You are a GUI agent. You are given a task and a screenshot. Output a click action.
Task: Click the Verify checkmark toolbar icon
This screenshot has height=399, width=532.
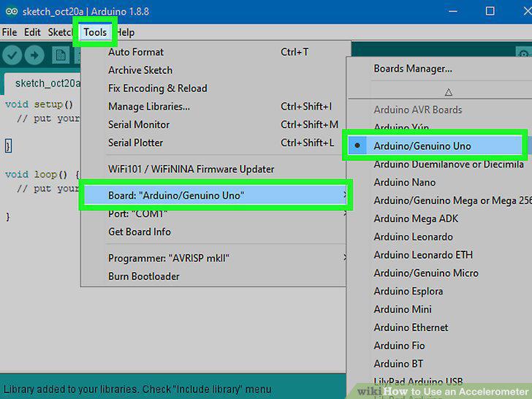(x=12, y=55)
